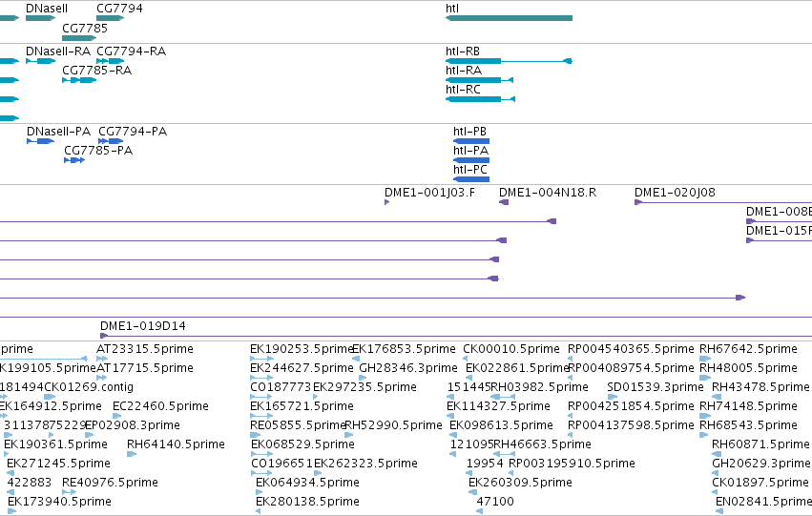Image resolution: width=812 pixels, height=516 pixels.
Task: Click the DME1-004N18.R clone marker
Action: pos(504,202)
